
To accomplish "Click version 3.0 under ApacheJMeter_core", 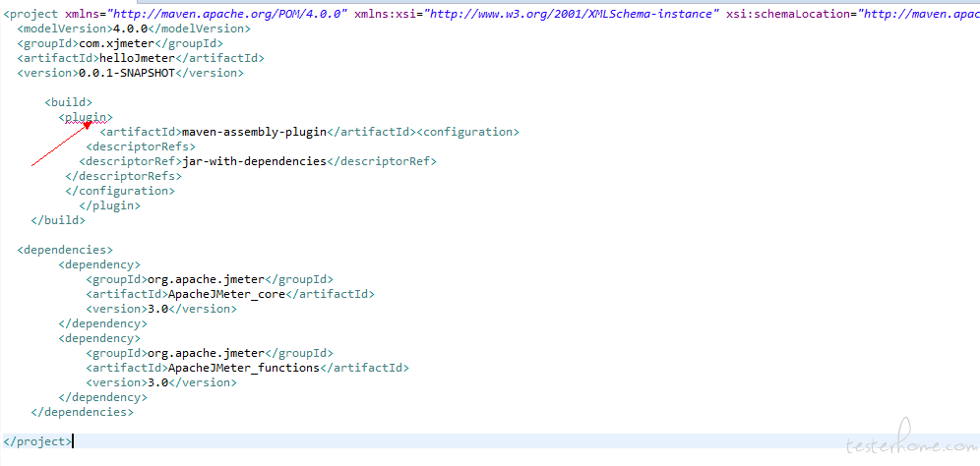I will [x=158, y=310].
